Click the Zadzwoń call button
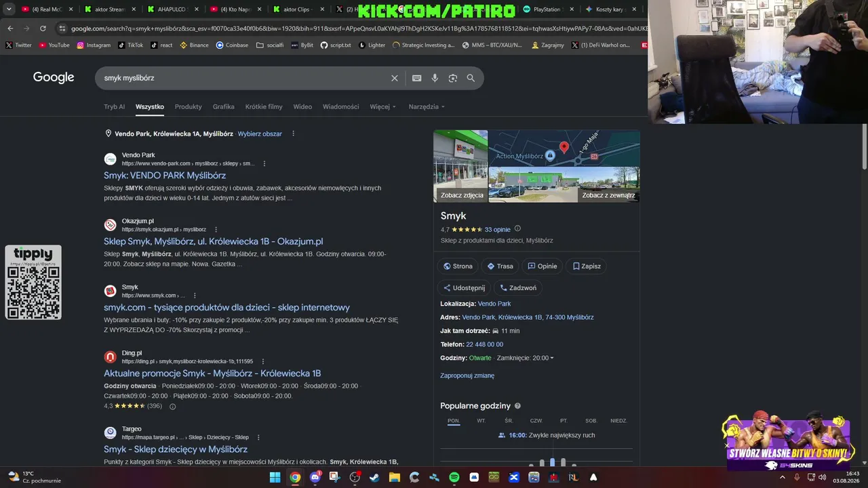Image resolution: width=868 pixels, height=488 pixels. coord(519,288)
